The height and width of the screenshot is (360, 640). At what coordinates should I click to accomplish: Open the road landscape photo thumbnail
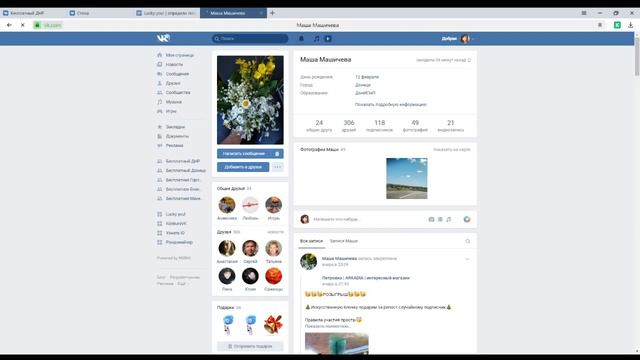click(407, 179)
